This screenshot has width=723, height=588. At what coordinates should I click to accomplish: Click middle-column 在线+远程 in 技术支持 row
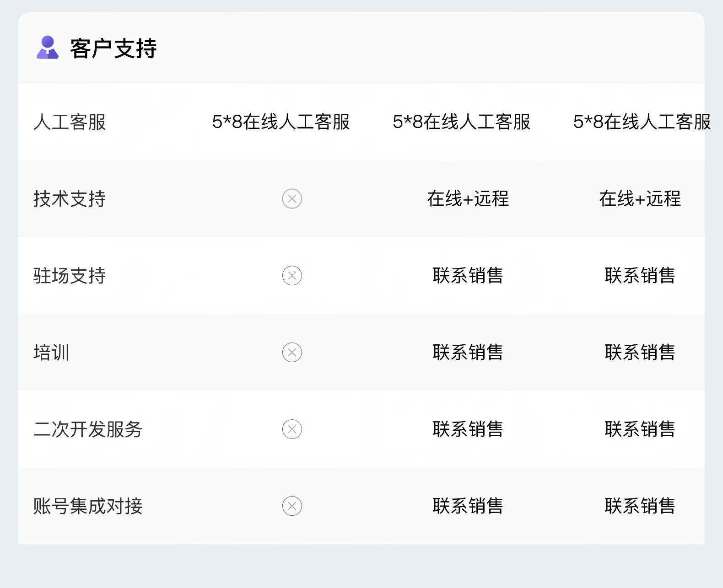coord(468,199)
